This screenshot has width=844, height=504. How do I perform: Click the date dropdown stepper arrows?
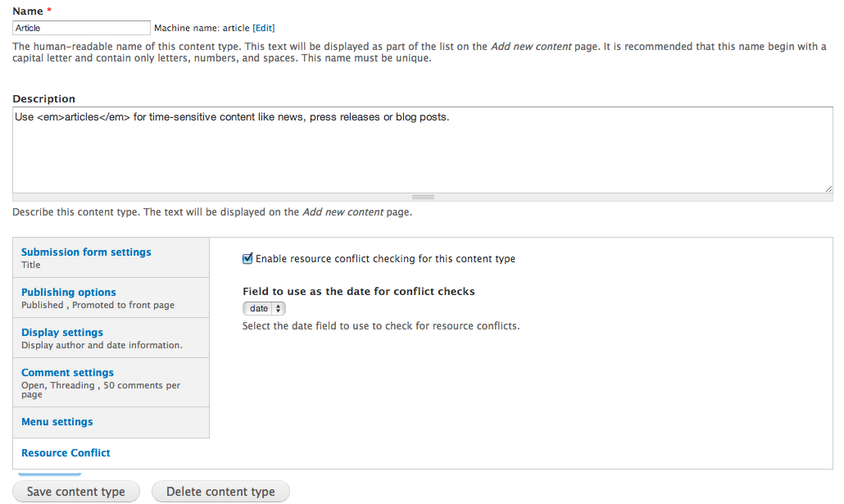coord(279,309)
